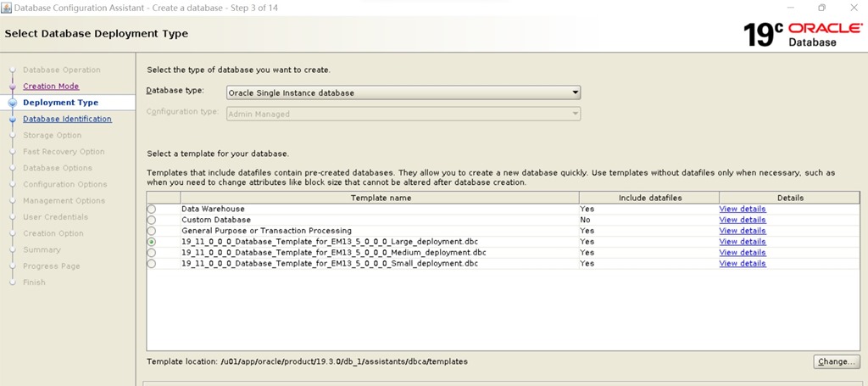
Task: Select the EM13 Medium_deployment template radio
Action: [x=151, y=253]
